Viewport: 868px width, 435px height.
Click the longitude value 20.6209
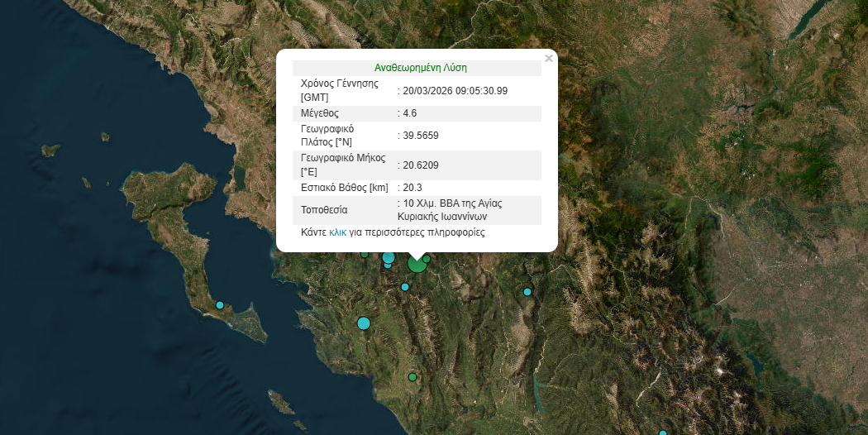pyautogui.click(x=420, y=165)
